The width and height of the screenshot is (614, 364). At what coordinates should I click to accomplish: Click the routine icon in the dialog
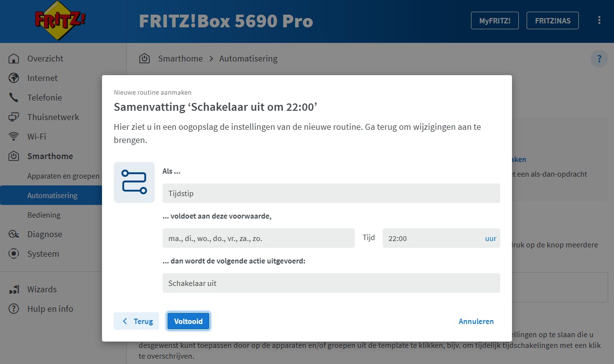pos(134,182)
